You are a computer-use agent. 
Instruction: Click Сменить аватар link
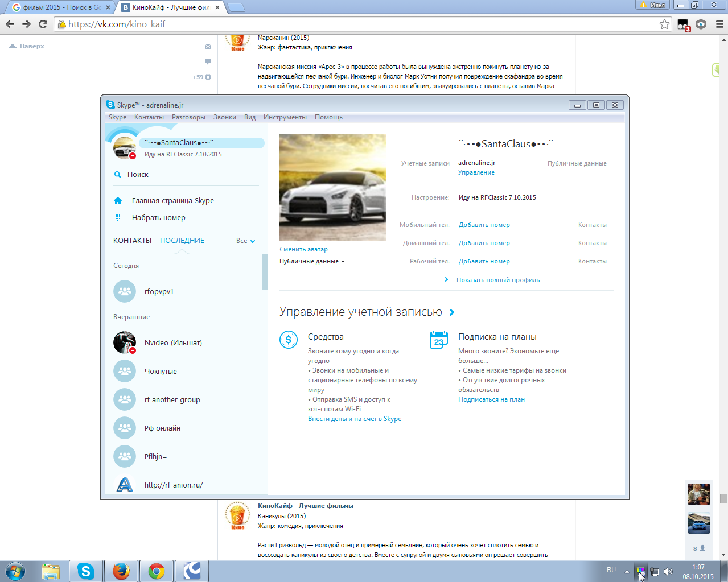303,249
